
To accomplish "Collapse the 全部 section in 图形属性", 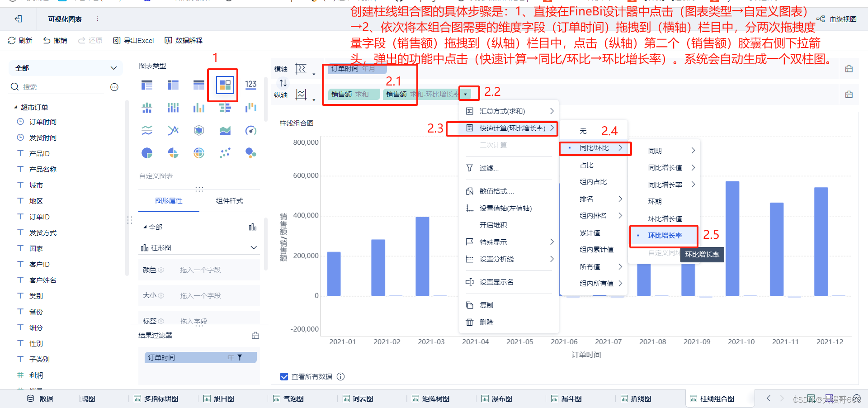I will 145,227.
